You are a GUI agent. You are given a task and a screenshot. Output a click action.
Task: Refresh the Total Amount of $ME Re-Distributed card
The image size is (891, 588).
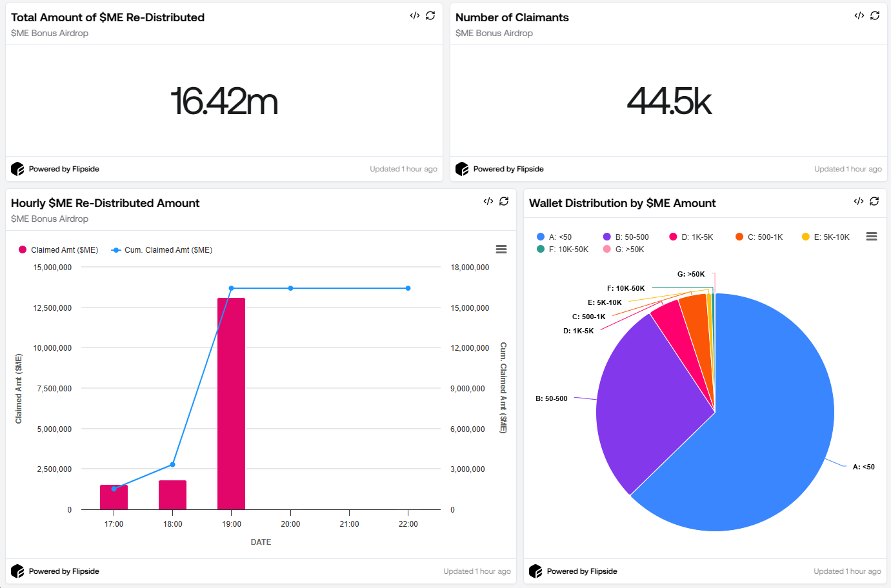pos(430,15)
